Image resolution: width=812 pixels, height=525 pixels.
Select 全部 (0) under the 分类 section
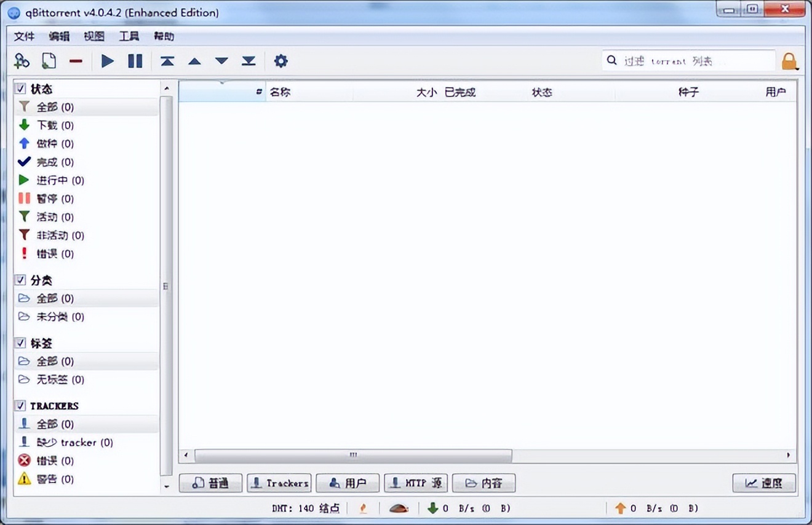click(x=86, y=298)
